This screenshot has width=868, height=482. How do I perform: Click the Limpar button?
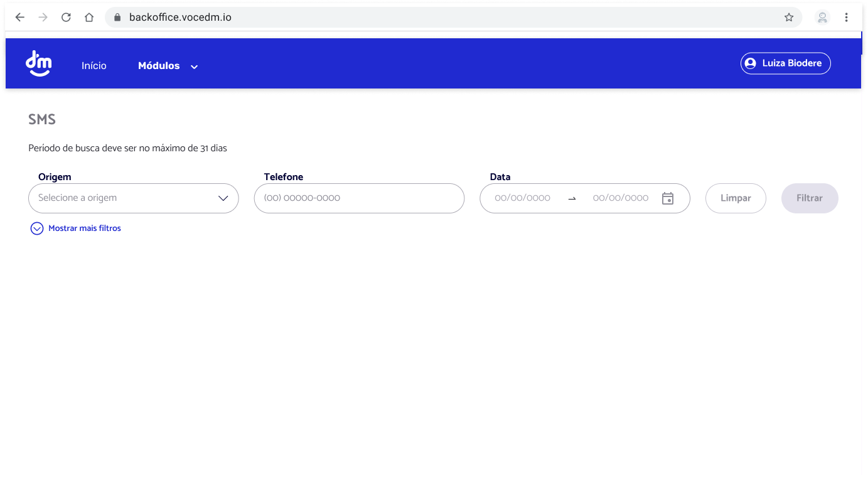pos(736,198)
